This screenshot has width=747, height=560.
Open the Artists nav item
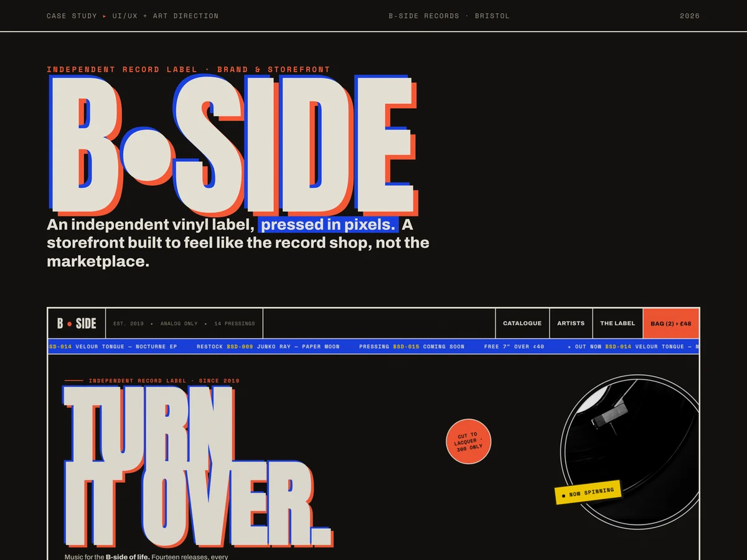click(571, 324)
